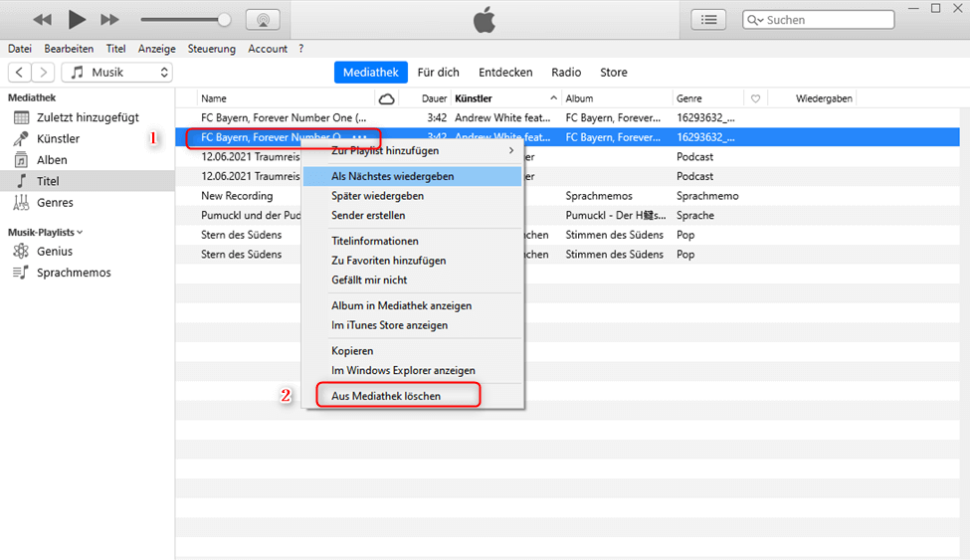Open the Musik media type dropdown

coord(116,73)
